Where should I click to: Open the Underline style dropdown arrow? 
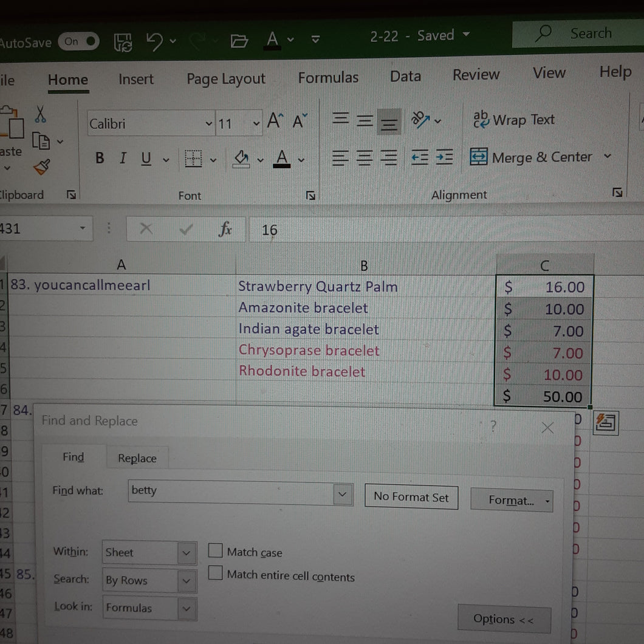[x=166, y=160]
